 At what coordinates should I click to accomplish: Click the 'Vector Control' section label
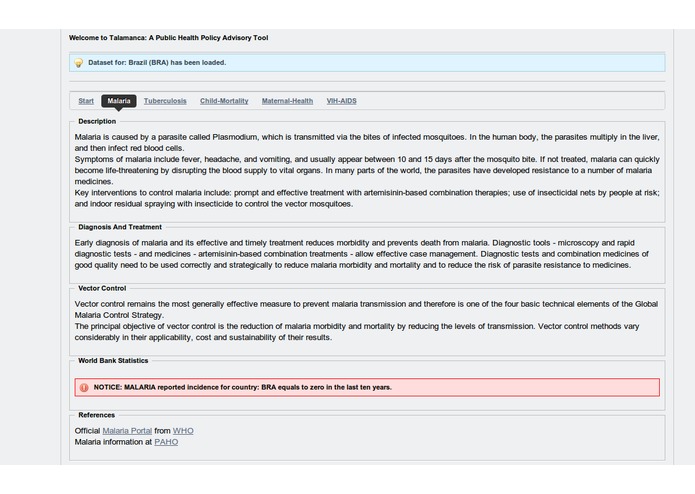click(x=102, y=288)
